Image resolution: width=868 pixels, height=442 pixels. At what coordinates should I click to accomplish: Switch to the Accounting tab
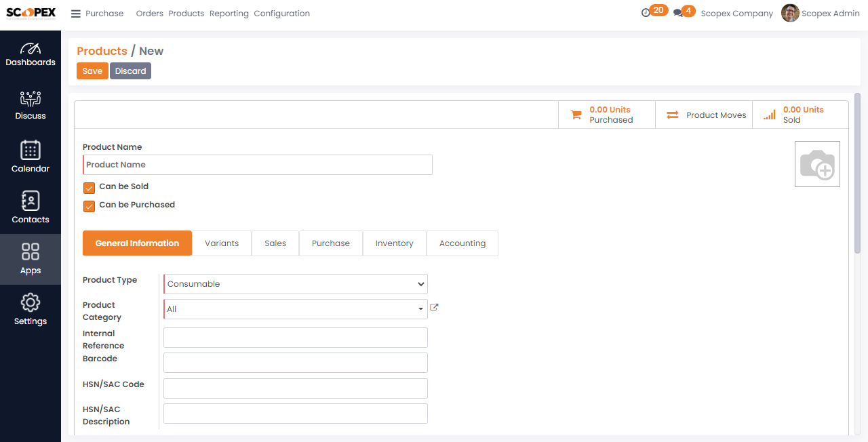(x=462, y=243)
